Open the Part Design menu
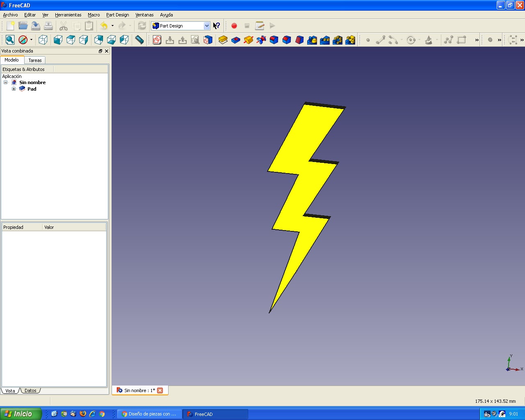525x420 pixels. [x=117, y=15]
